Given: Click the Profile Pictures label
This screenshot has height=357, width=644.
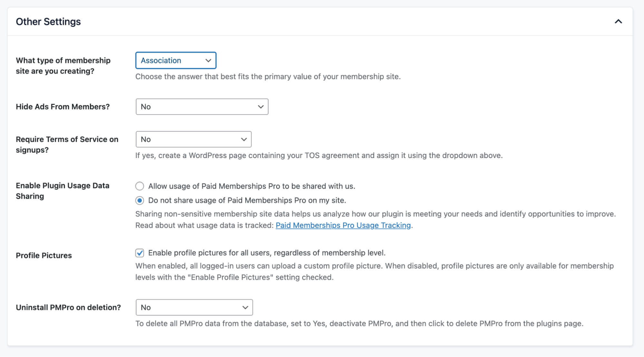Looking at the screenshot, I should 43,255.
